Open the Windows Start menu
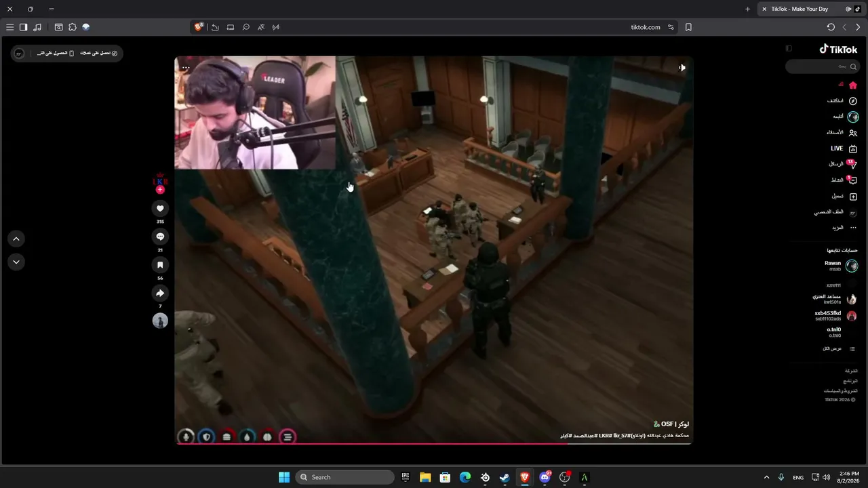The height and width of the screenshot is (488, 868). click(284, 477)
